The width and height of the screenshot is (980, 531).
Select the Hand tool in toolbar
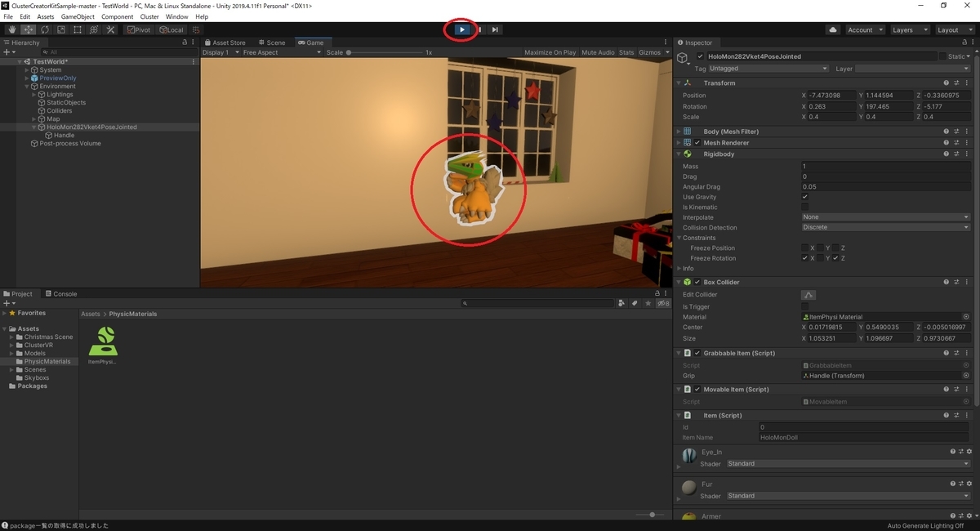click(12, 30)
